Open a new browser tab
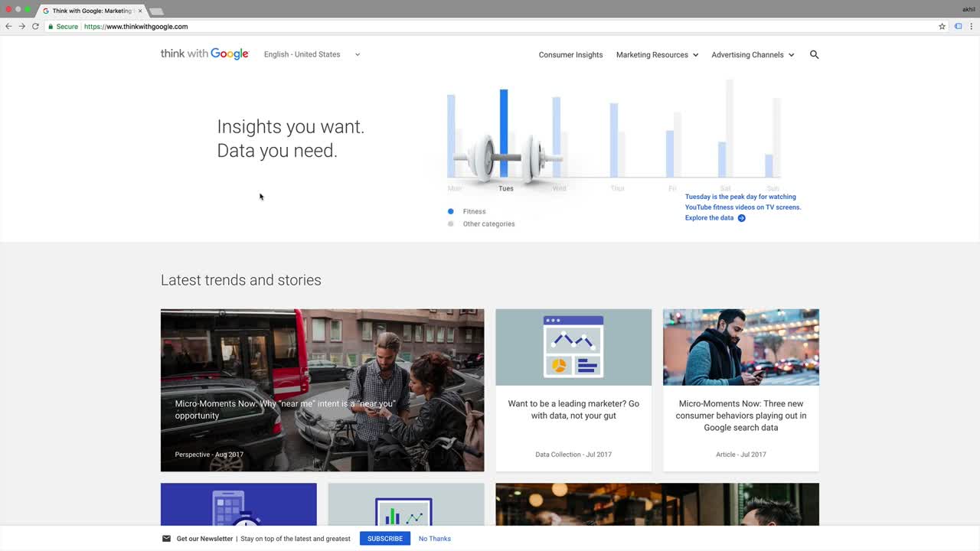 coord(156,11)
